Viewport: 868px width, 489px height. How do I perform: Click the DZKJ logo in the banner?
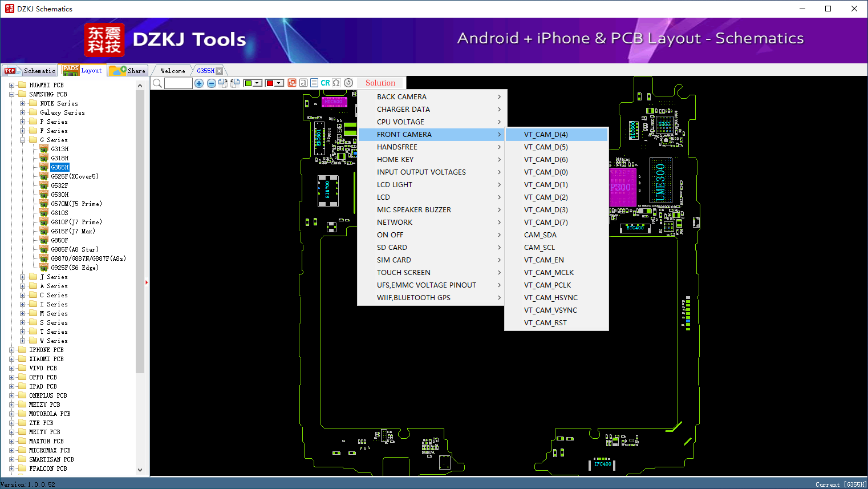(x=104, y=40)
